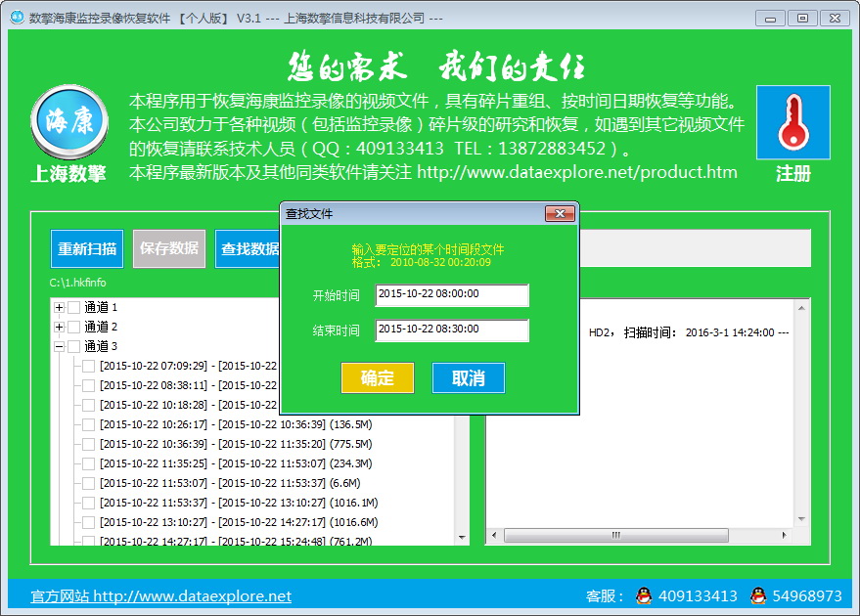Maximize the application window
This screenshot has height=616, width=860.
click(802, 18)
